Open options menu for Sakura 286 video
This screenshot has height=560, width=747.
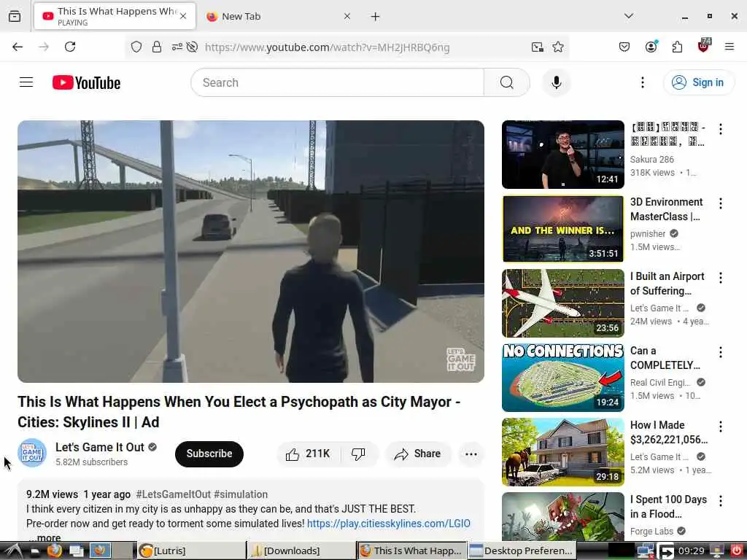click(x=720, y=128)
